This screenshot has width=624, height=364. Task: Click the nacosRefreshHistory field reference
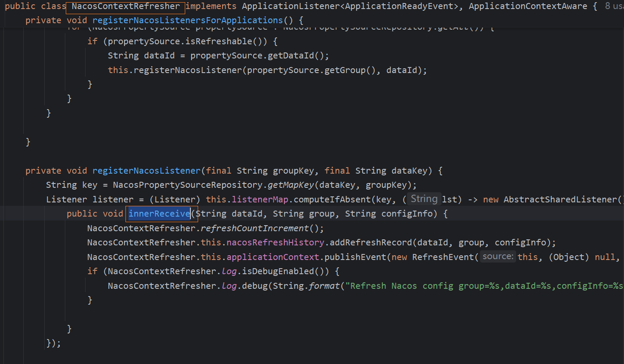pyautogui.click(x=275, y=242)
